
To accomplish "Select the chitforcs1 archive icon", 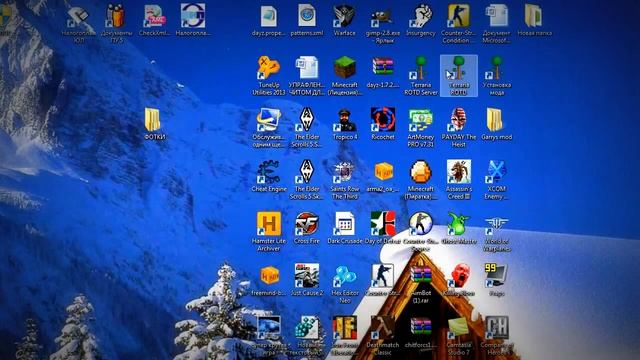I will point(420,332).
